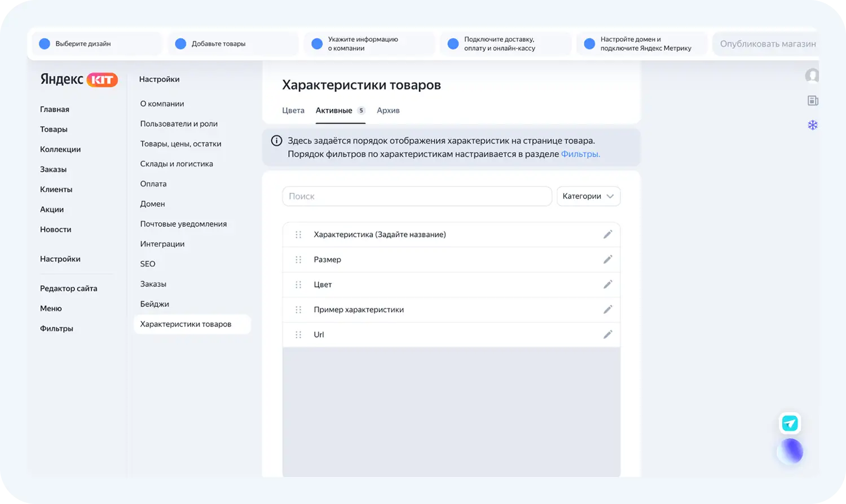The height and width of the screenshot is (504, 846).
Task: Click pencil edit icon for Размер row
Action: point(607,259)
